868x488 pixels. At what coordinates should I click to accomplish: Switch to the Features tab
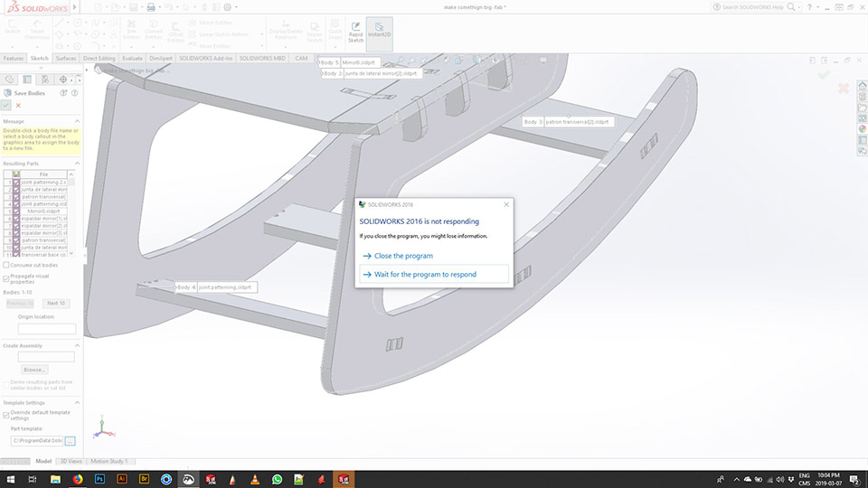pyautogui.click(x=14, y=58)
